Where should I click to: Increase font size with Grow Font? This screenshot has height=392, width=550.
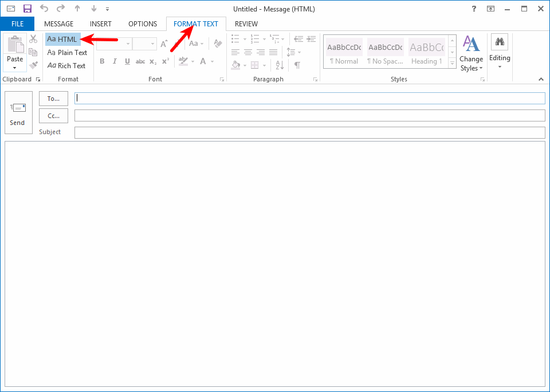pyautogui.click(x=164, y=44)
